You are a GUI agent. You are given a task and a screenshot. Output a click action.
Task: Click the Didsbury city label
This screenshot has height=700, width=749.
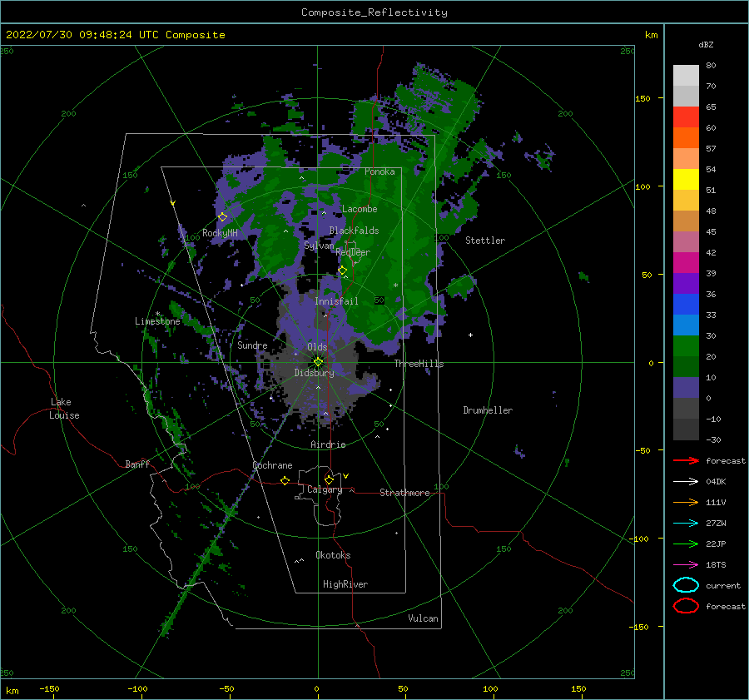coord(315,373)
